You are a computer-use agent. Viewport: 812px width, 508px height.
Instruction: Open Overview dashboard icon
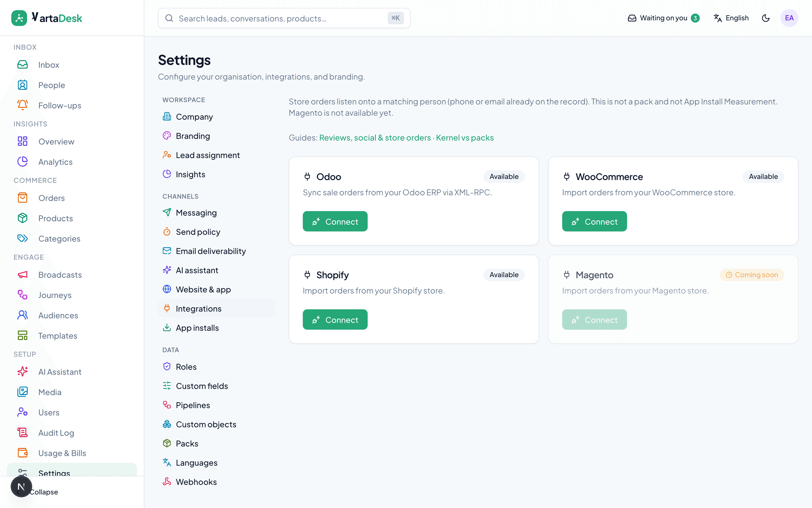tap(23, 141)
